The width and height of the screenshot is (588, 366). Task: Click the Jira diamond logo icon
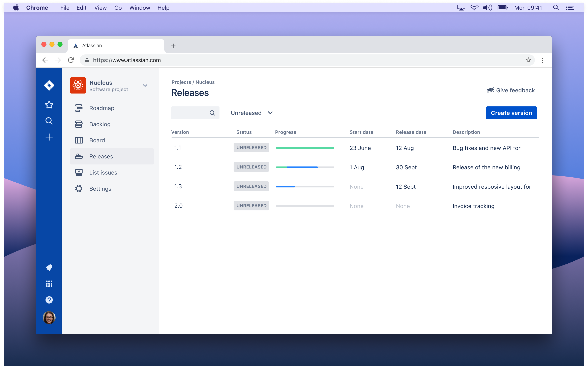tap(49, 85)
